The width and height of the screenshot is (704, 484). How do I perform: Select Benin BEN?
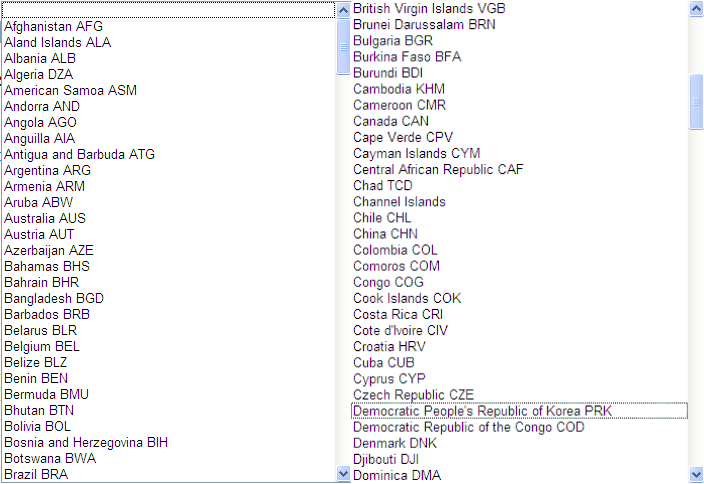pos(36,378)
